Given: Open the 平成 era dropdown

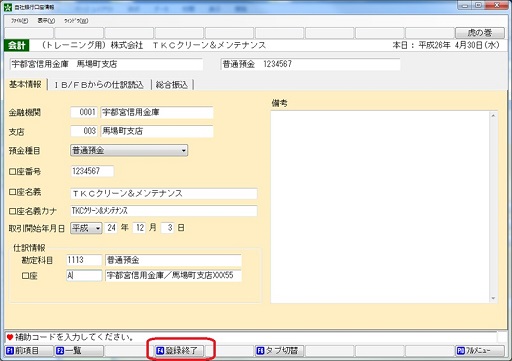Looking at the screenshot, I should coord(86,228).
